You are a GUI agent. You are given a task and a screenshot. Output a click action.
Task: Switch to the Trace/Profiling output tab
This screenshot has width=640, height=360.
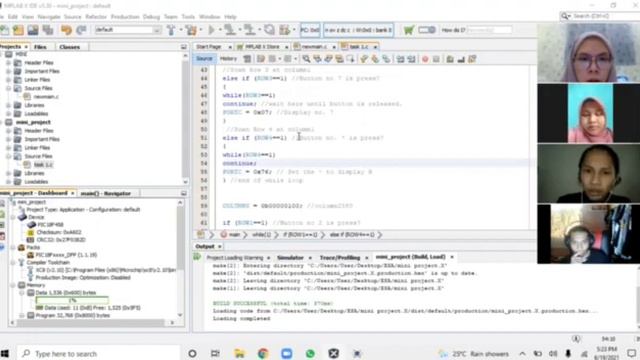(340, 258)
